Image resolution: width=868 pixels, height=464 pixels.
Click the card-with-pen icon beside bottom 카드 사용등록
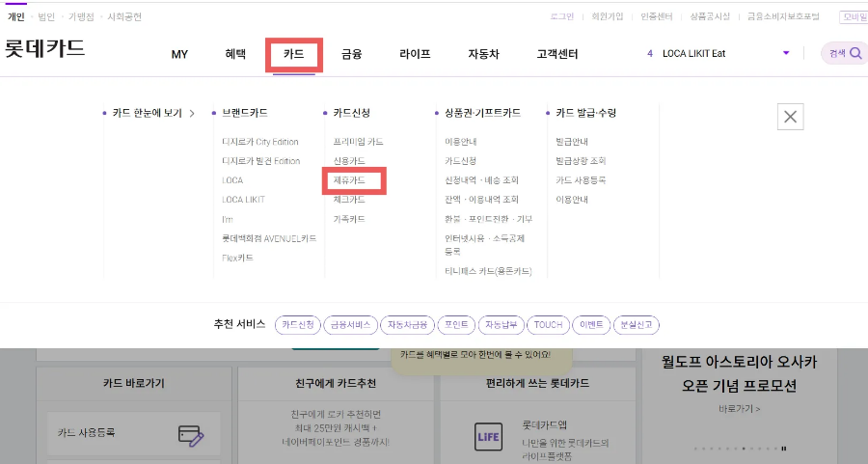click(191, 436)
